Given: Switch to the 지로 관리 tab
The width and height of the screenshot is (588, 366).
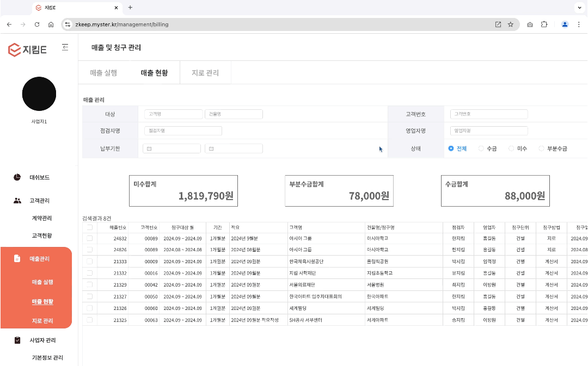Looking at the screenshot, I should click(205, 73).
